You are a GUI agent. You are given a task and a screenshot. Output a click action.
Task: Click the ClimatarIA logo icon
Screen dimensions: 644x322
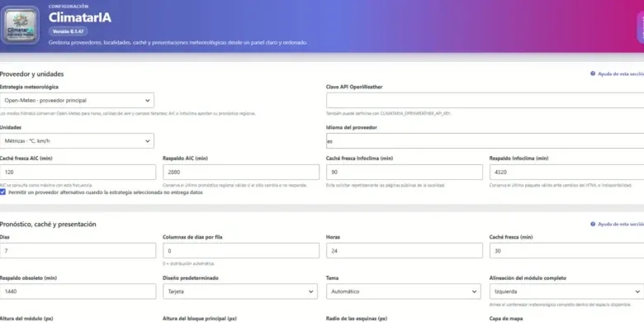(20, 25)
